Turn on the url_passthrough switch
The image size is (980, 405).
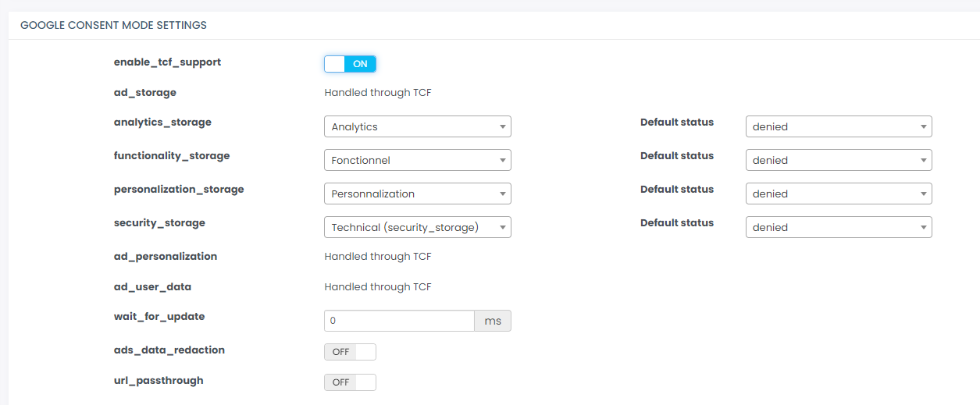coord(350,382)
